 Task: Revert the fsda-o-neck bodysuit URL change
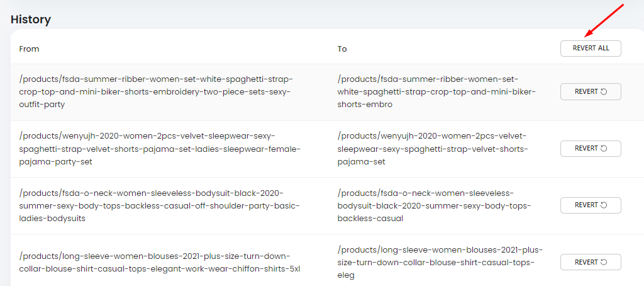591,205
